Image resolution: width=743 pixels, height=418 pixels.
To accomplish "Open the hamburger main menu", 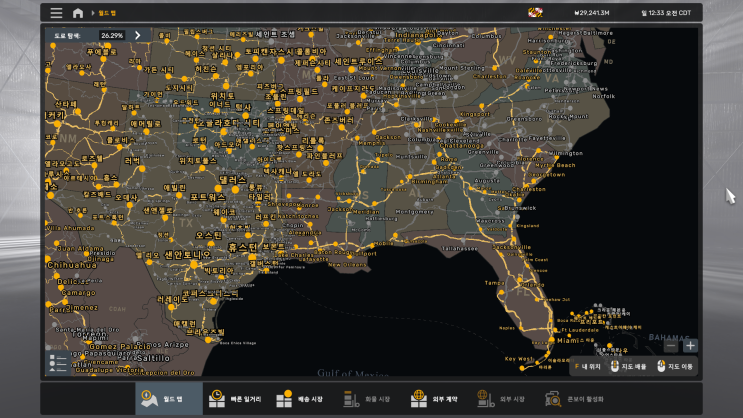I will 56,13.
